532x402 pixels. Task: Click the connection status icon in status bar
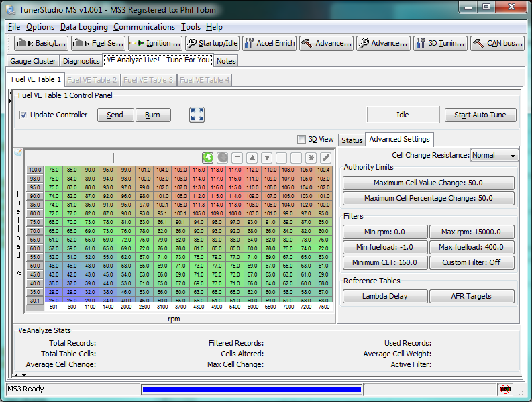(x=504, y=389)
